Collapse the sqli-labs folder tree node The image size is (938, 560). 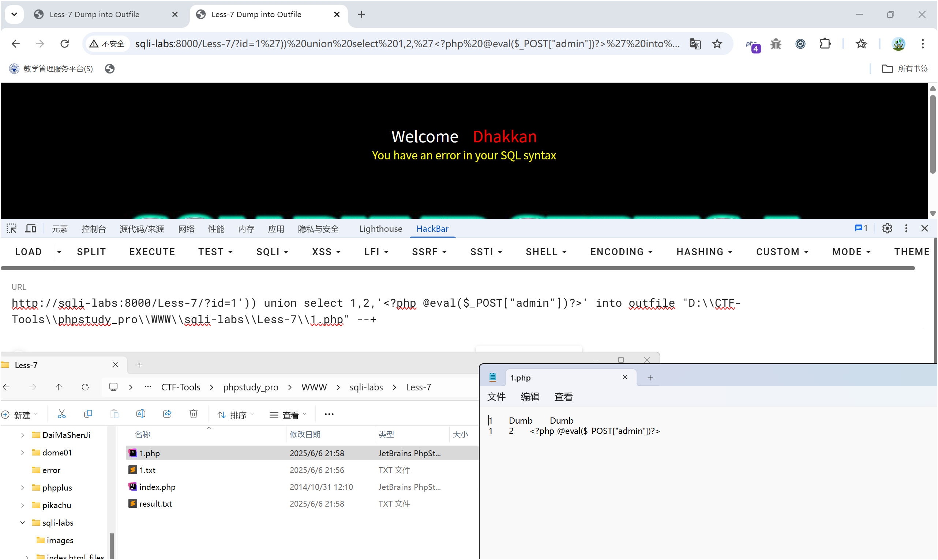coord(23,523)
